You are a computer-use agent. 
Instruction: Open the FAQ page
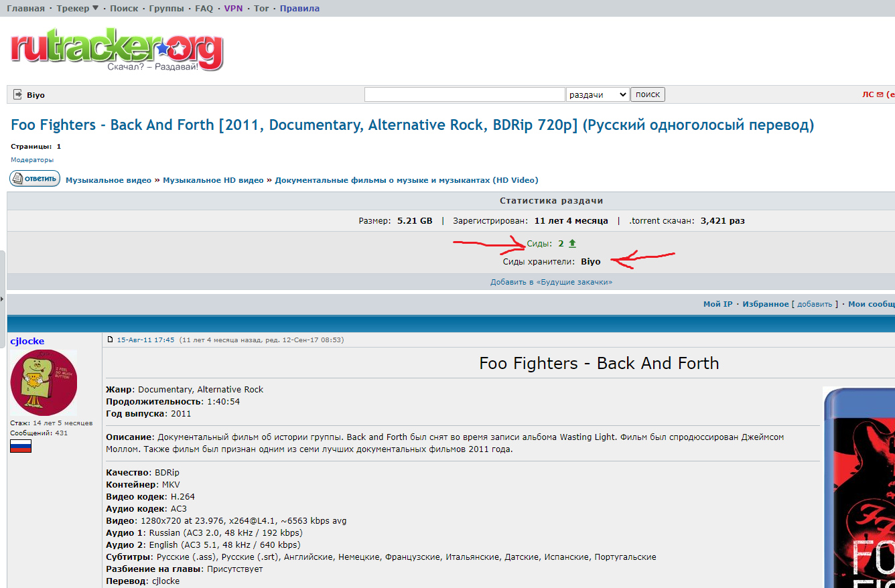204,8
